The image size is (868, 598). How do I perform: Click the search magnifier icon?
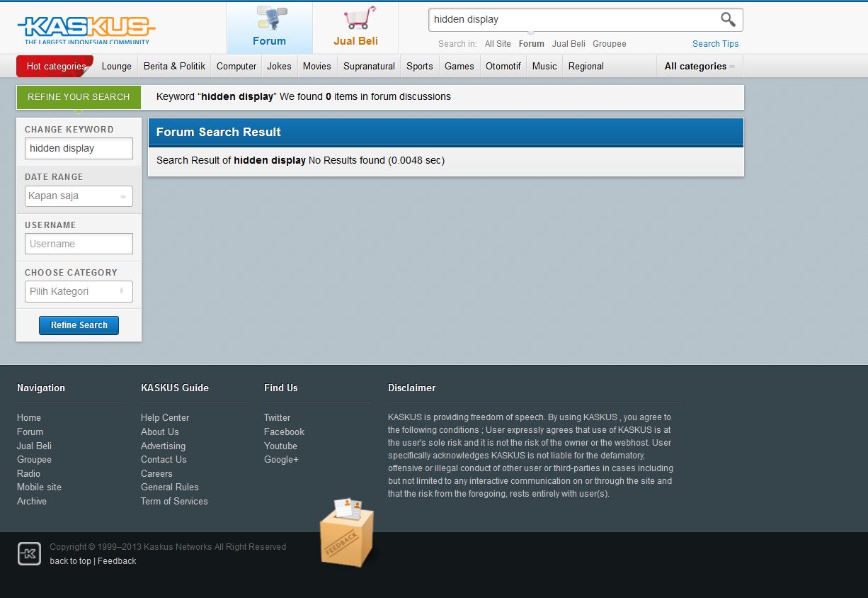click(728, 20)
